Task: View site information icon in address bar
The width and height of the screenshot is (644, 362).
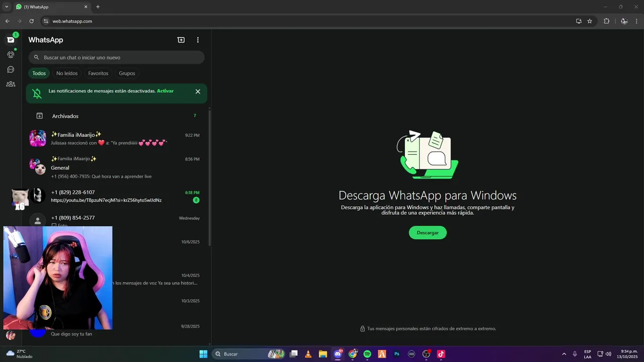Action: [x=46, y=21]
